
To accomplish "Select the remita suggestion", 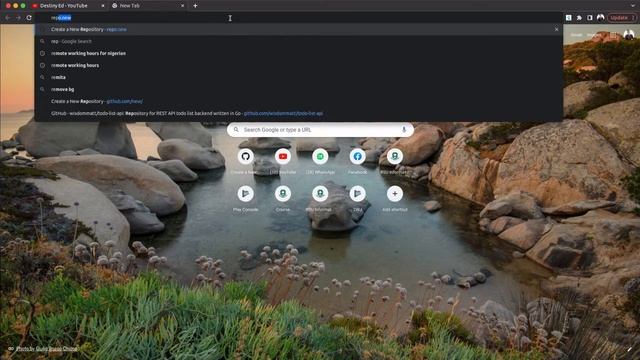I will click(298, 77).
